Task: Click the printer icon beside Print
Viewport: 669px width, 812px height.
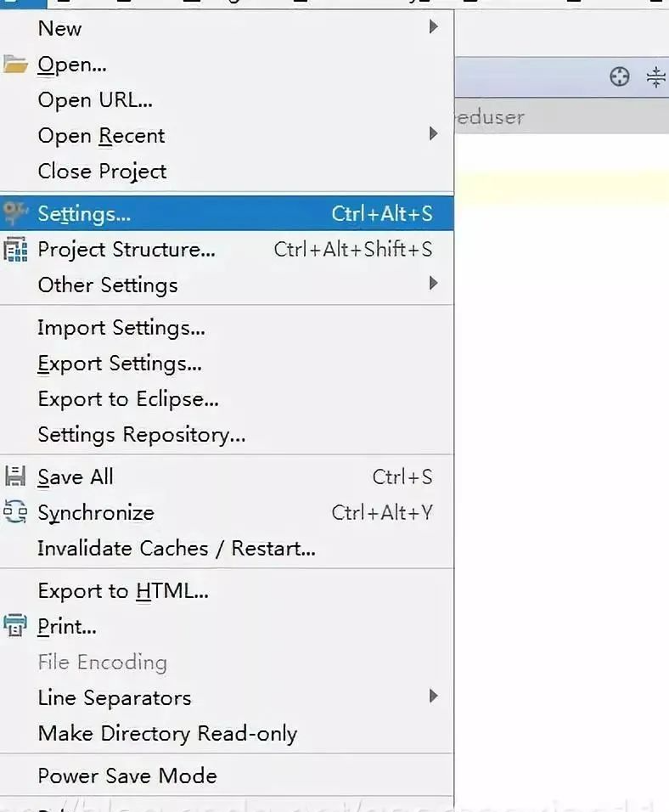Action: [x=15, y=626]
